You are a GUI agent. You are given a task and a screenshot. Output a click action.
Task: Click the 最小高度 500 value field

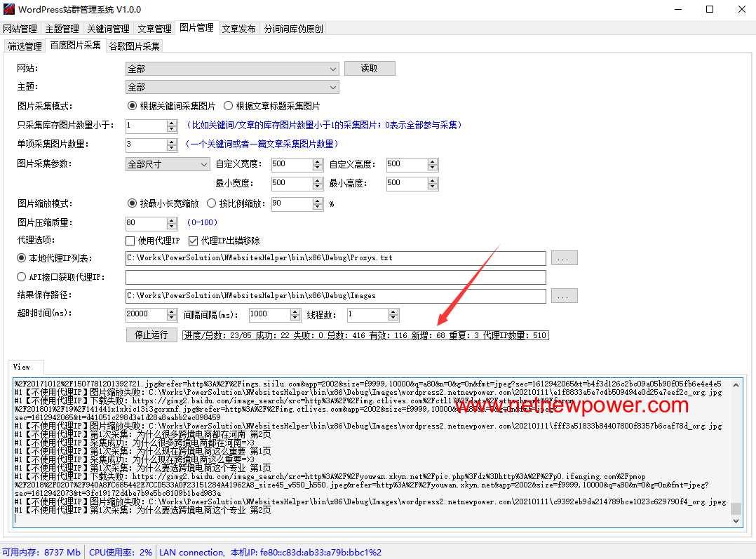tap(407, 183)
